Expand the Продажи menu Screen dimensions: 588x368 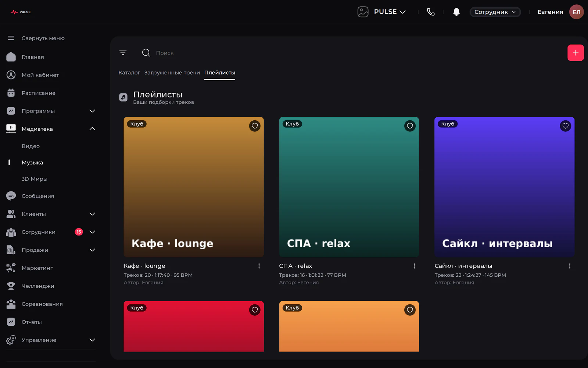[92, 250]
